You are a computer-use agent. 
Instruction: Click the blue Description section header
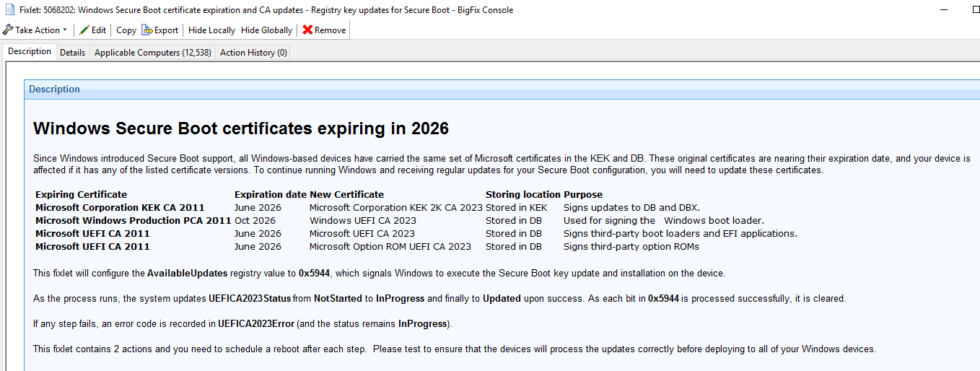click(54, 90)
